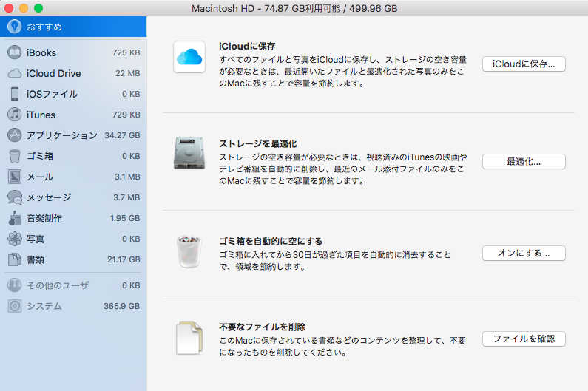Screen dimensions: 588x391
Task: Click the ゴミ箱 sidebar label
Action: tap(40, 156)
